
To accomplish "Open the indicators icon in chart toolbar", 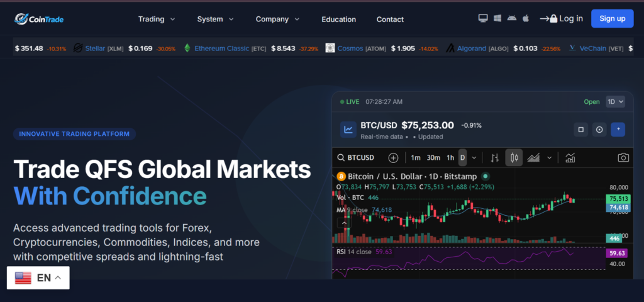I will click(x=570, y=158).
